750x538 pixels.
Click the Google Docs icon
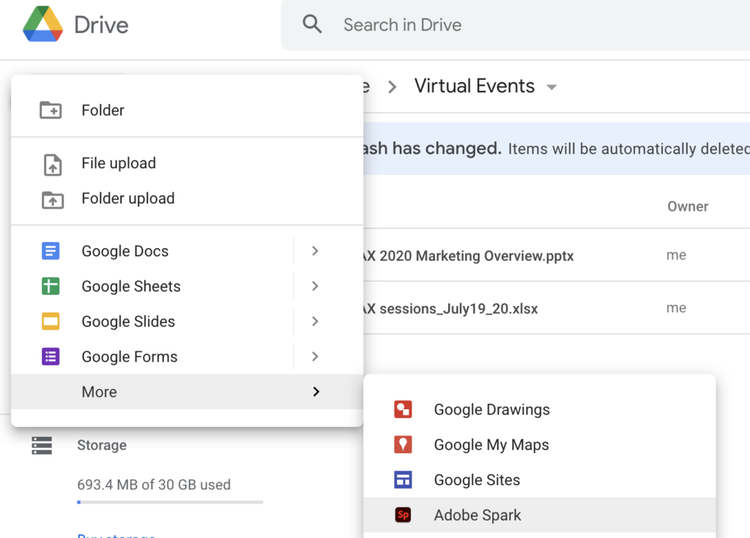(51, 251)
